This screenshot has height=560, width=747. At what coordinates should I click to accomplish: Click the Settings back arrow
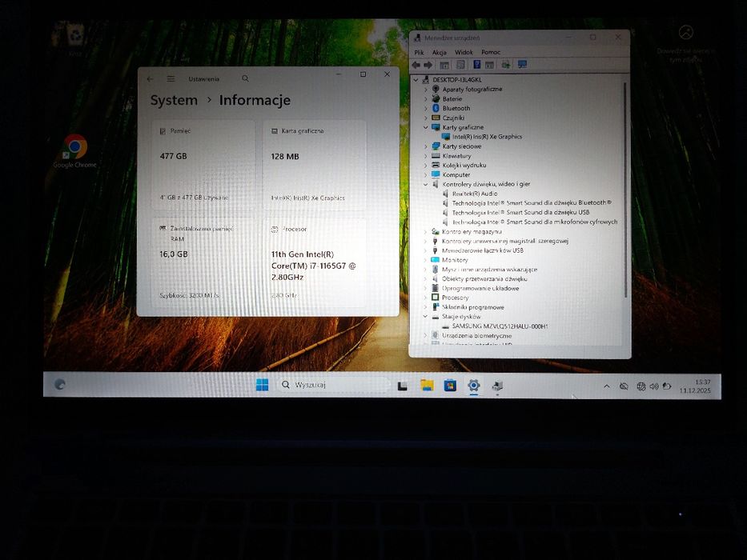point(150,79)
